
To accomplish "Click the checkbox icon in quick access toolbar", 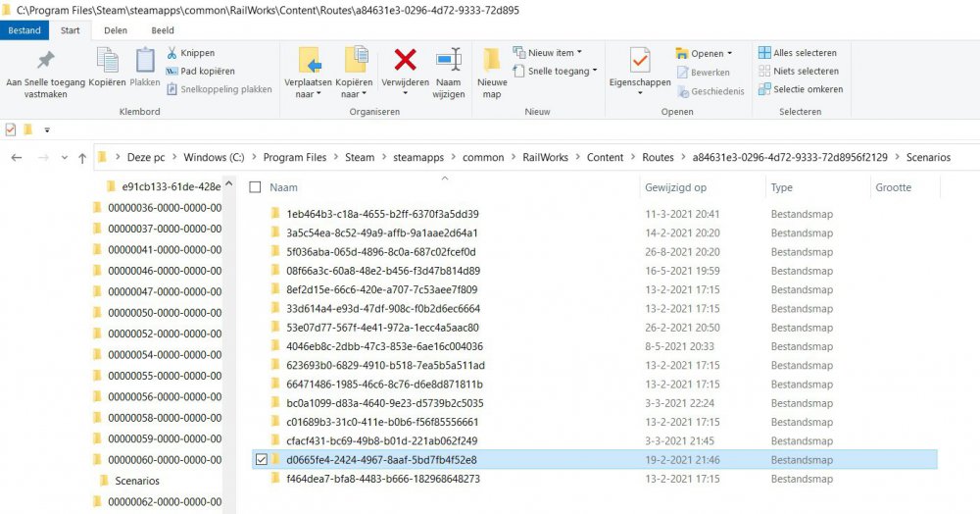I will (11, 128).
